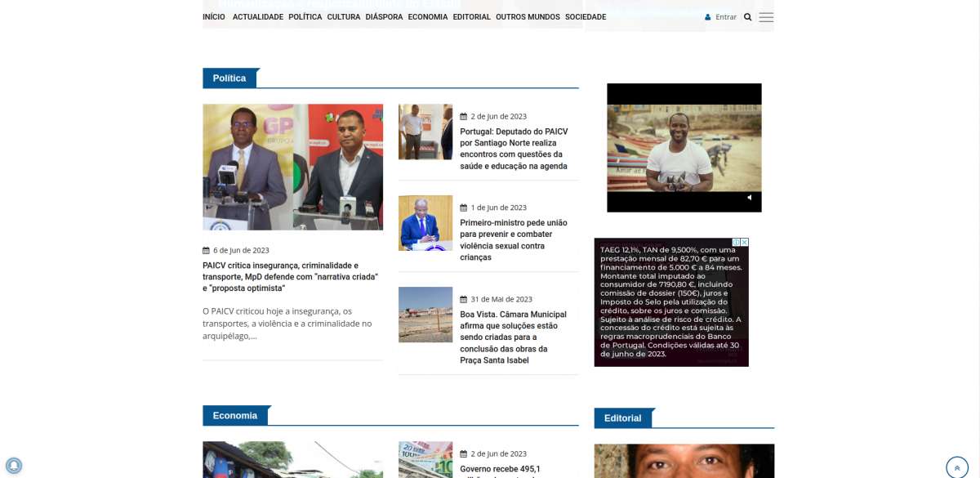980x478 pixels.
Task: Open the CULTURA menu item
Action: pos(344,17)
